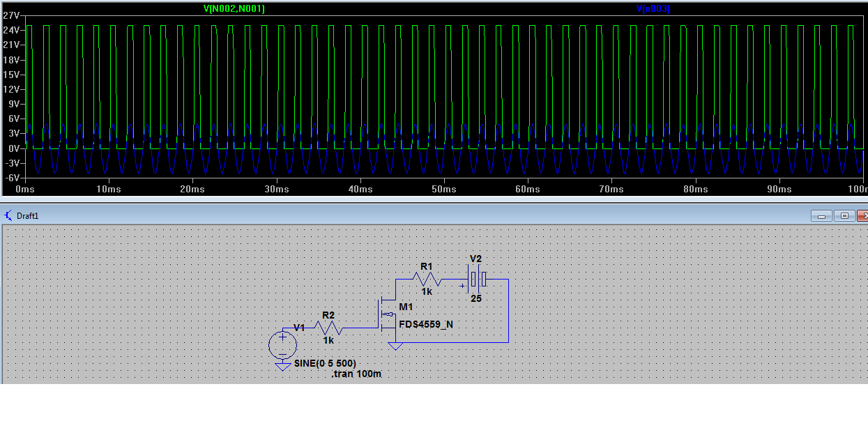This screenshot has height=444, width=868.
Task: Click the SINE(0 5 500) source value
Action: click(325, 363)
